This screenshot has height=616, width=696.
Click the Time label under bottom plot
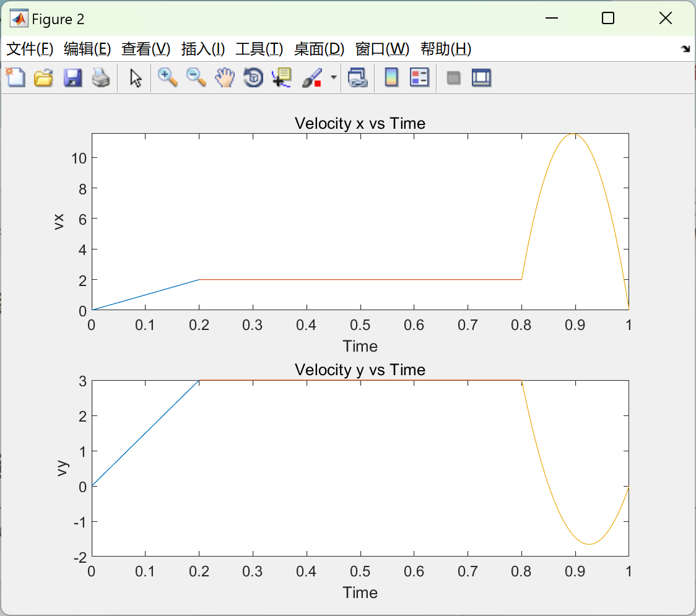360,592
